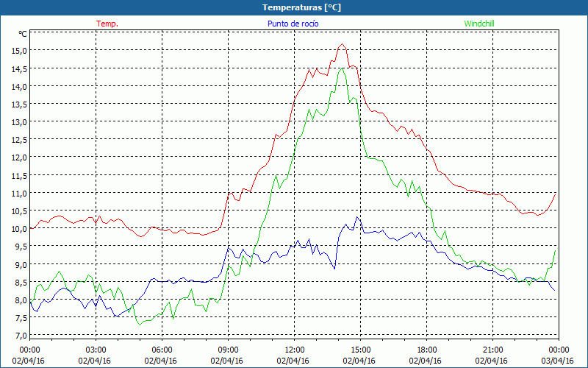Click the highest peak of the red Temp. curve
The width and height of the screenshot is (588, 368).
pos(342,44)
